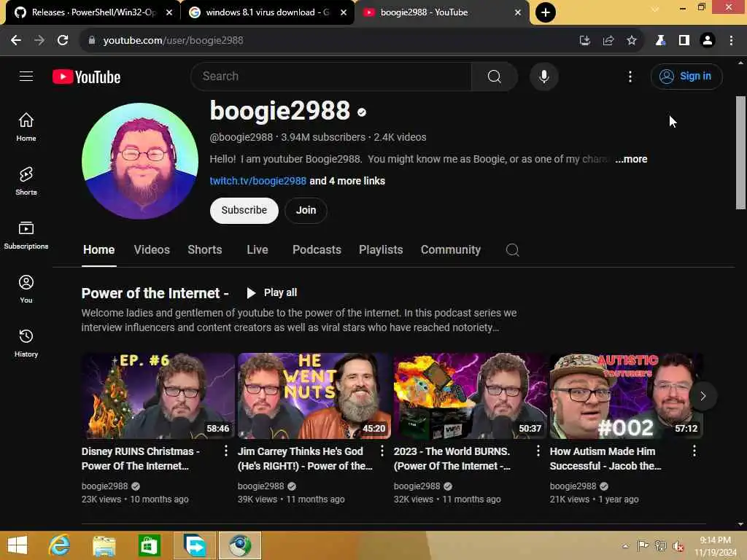Open options menu for Jim Carrey video
Viewport: 747px width, 560px height.
pyautogui.click(x=382, y=451)
